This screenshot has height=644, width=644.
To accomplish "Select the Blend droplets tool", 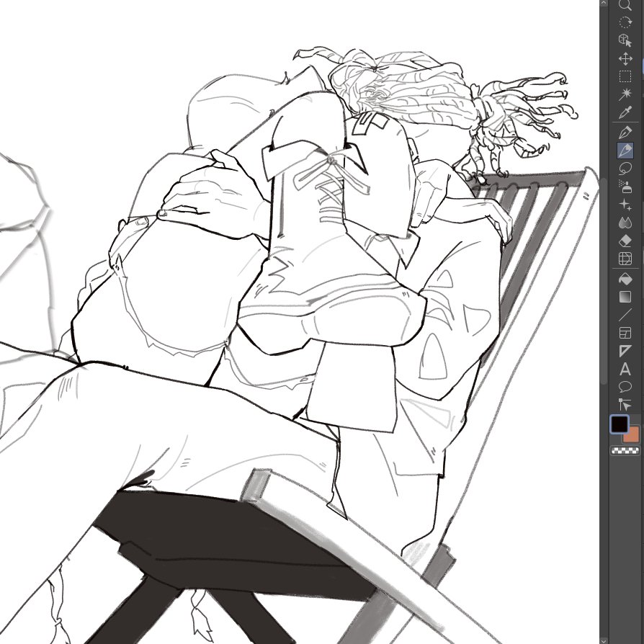I will tap(625, 223).
